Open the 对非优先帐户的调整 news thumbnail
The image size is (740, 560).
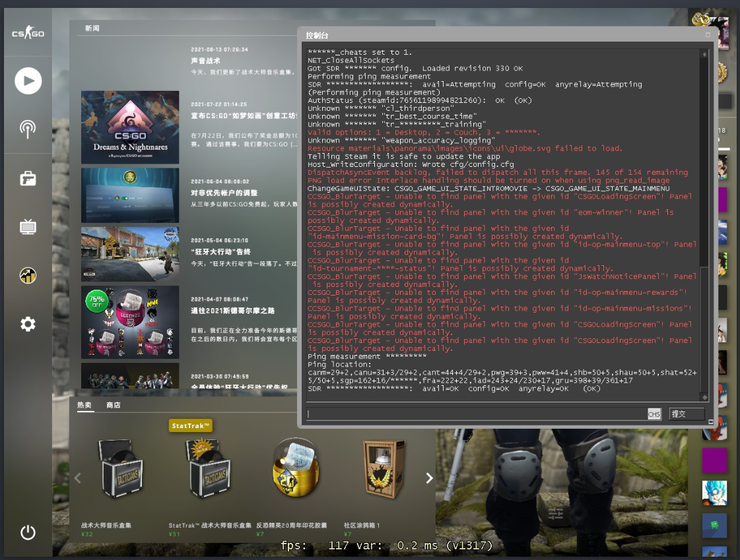coord(130,195)
